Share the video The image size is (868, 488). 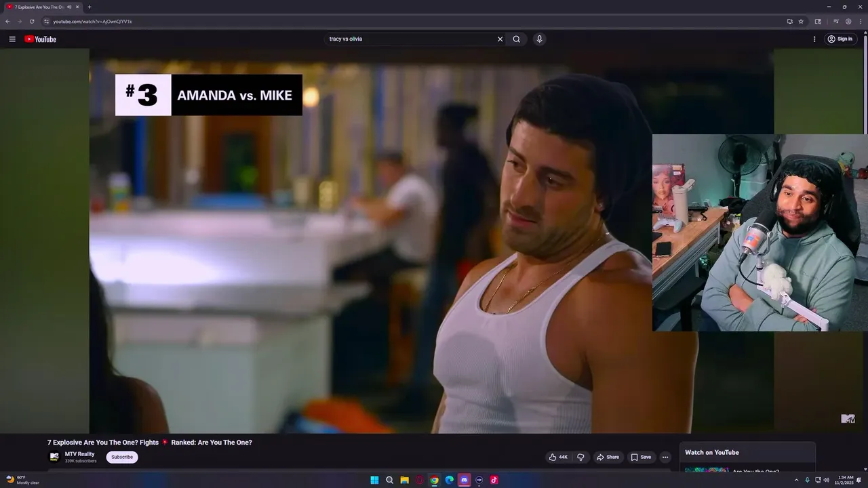608,457
